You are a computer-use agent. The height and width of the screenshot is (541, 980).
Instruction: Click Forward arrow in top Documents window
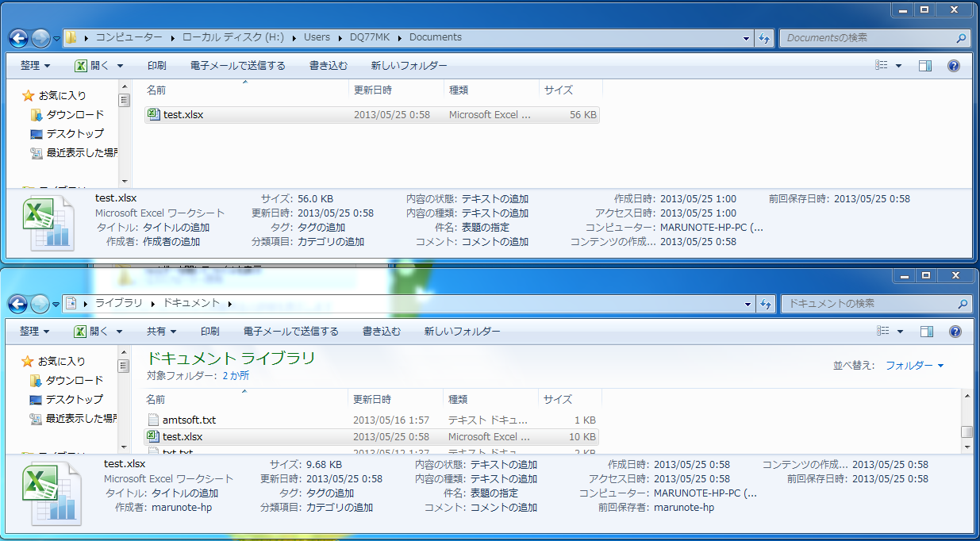[40, 38]
